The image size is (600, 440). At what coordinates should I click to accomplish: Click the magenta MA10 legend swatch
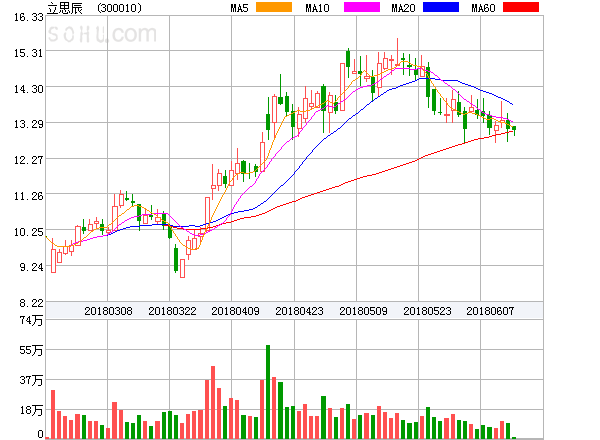click(362, 7)
